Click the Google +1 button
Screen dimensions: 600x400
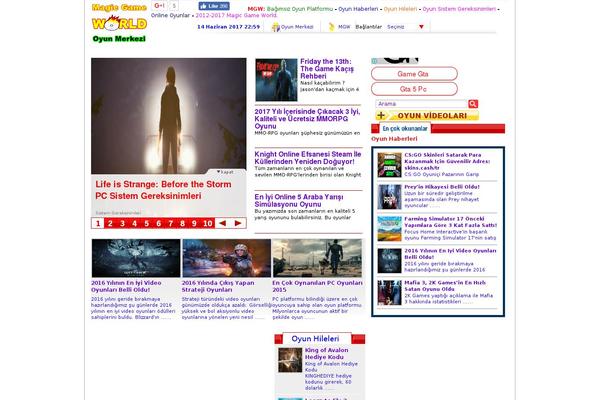pos(159,6)
